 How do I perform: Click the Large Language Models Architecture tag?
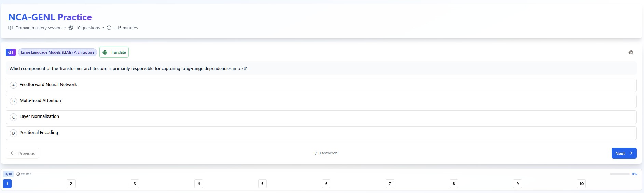pos(57,52)
